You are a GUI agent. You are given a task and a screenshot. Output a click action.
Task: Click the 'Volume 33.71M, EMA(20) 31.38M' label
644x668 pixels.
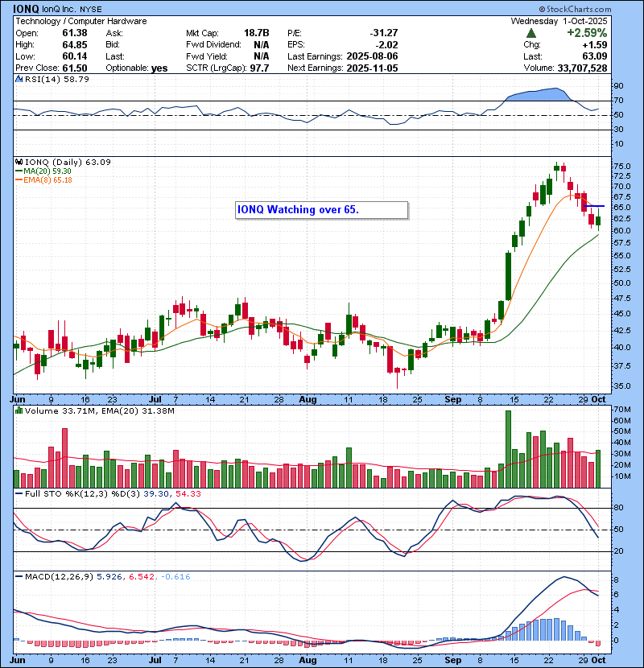(x=99, y=410)
